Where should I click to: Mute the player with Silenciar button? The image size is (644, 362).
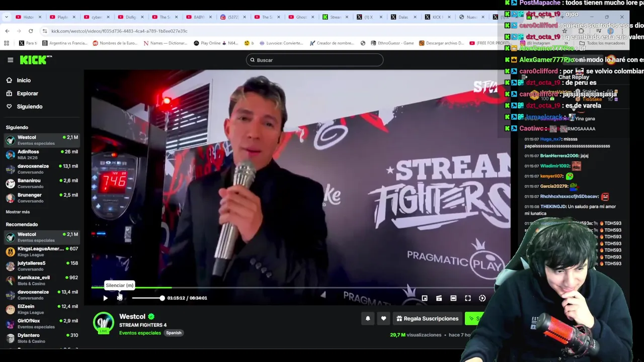120,298
